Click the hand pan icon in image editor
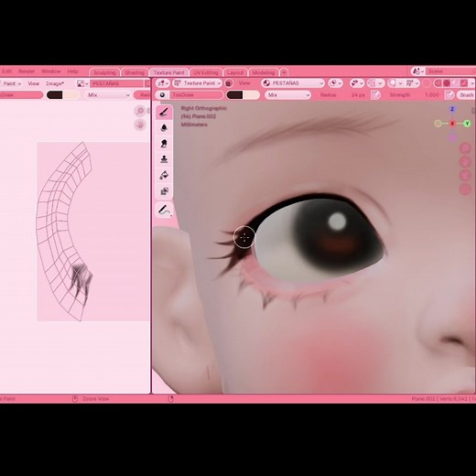 click(140, 124)
